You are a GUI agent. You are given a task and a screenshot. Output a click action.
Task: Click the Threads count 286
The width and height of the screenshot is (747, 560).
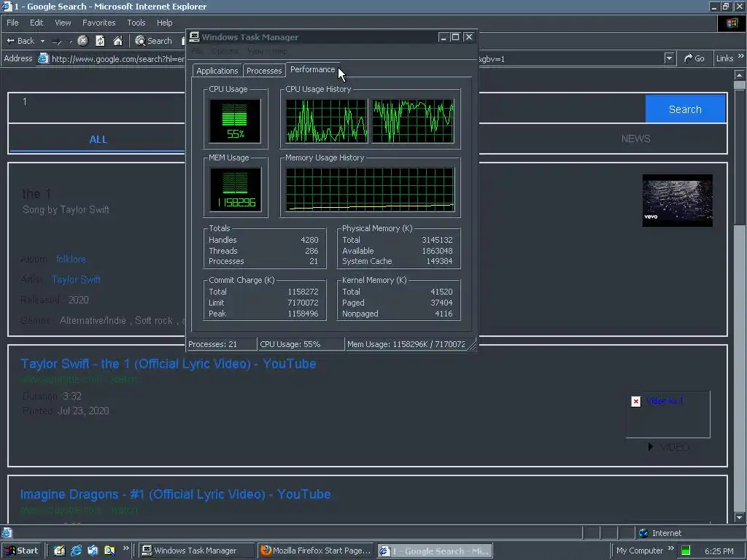pos(311,251)
